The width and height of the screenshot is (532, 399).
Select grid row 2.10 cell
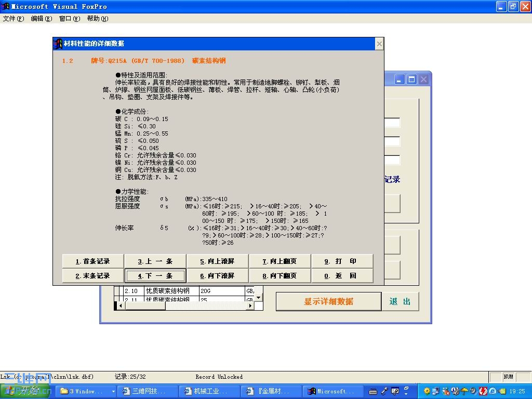click(133, 291)
